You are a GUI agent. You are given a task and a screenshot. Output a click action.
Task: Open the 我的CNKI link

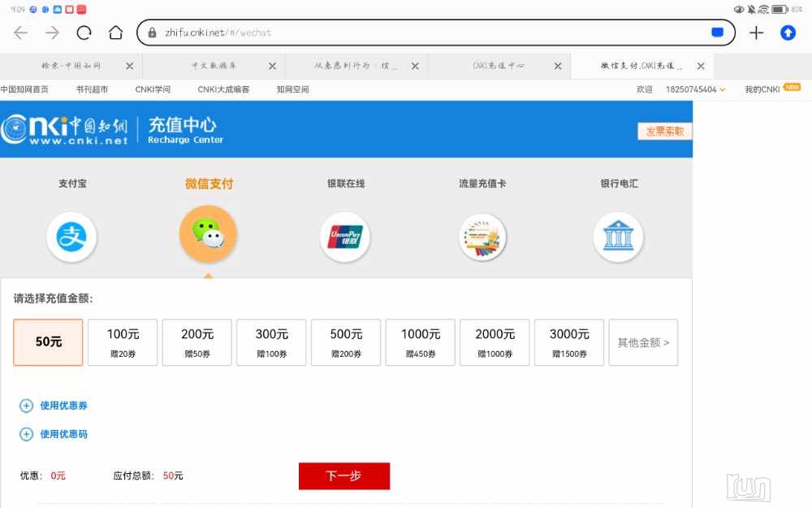coord(762,89)
